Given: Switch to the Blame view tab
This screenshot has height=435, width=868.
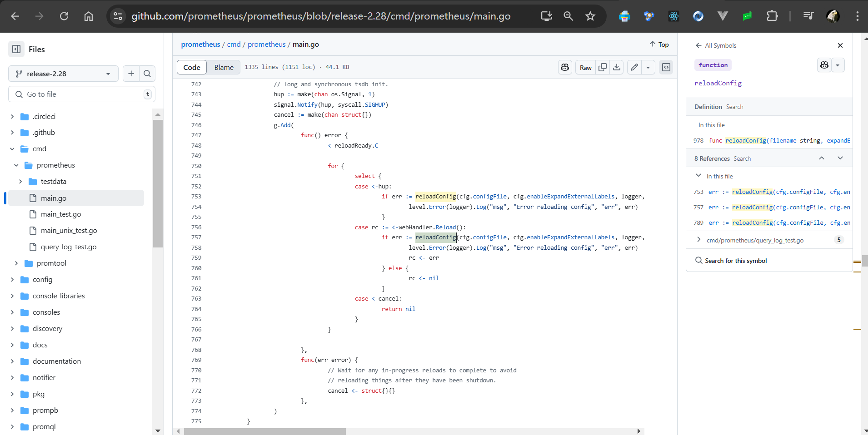Looking at the screenshot, I should pyautogui.click(x=224, y=67).
